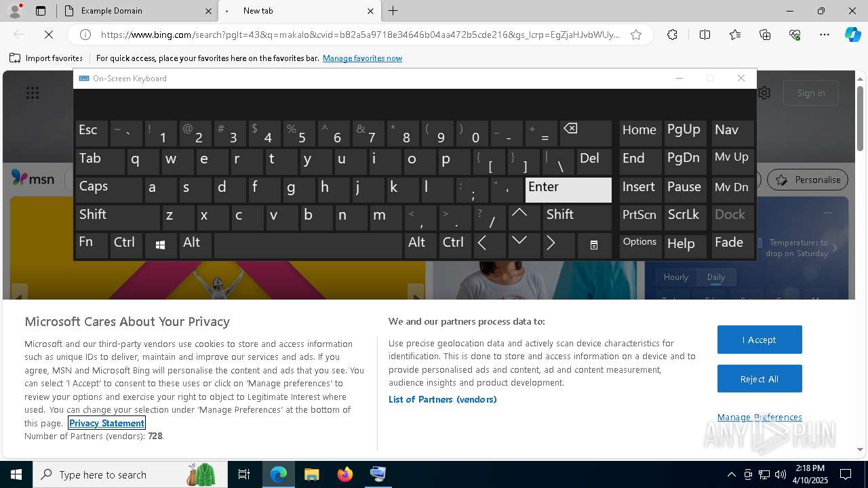Click the right arrow key on keyboard
Screen dimensions: 868x488
(x=559, y=245)
